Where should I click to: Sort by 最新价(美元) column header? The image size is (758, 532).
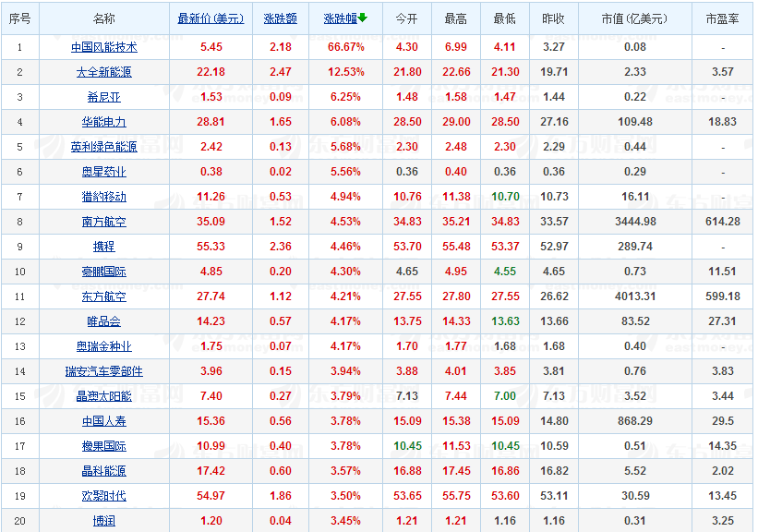(x=211, y=18)
